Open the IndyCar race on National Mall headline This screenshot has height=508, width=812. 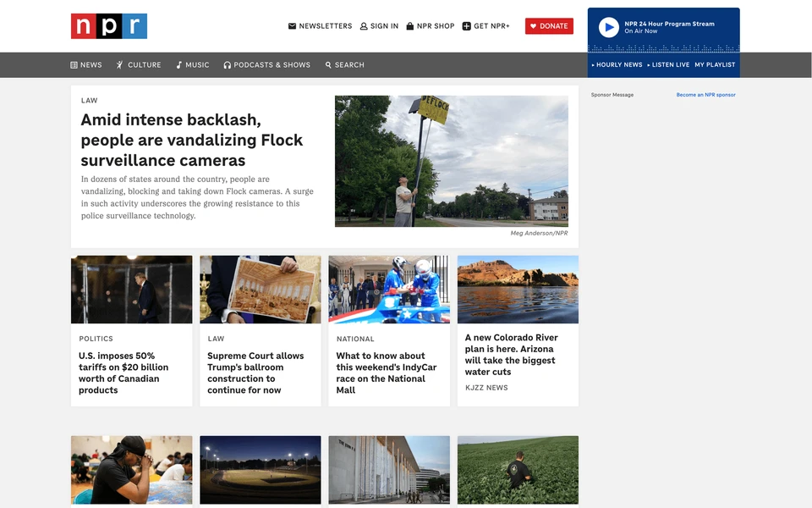387,373
